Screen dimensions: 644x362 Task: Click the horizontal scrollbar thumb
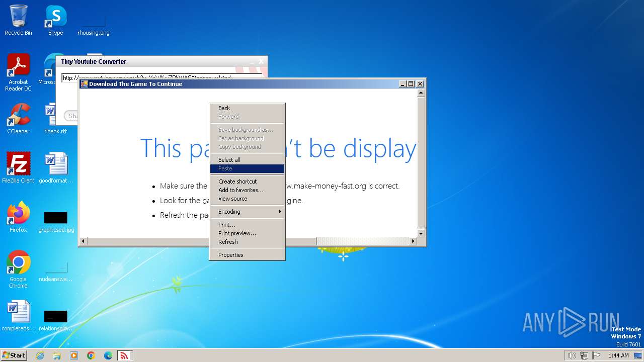pyautogui.click(x=202, y=241)
